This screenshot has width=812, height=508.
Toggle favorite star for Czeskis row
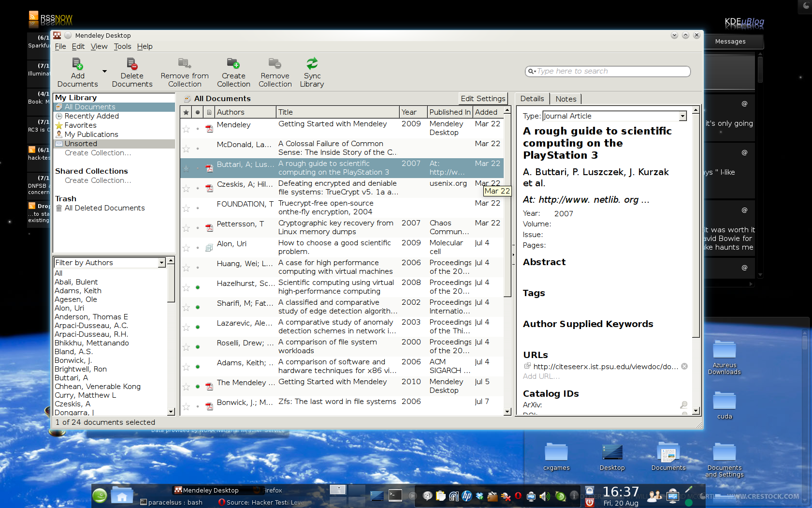(x=186, y=188)
